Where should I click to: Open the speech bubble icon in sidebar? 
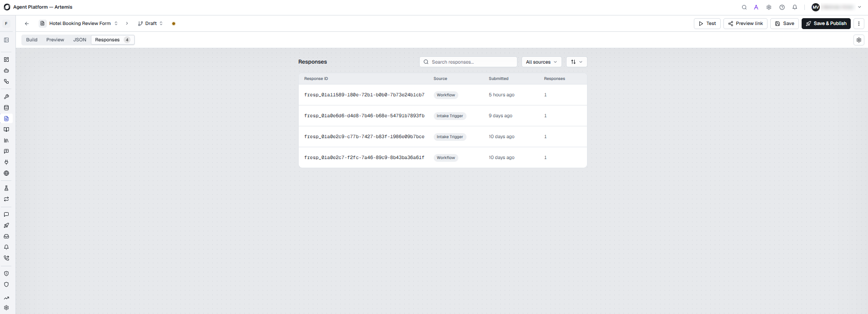(x=6, y=214)
